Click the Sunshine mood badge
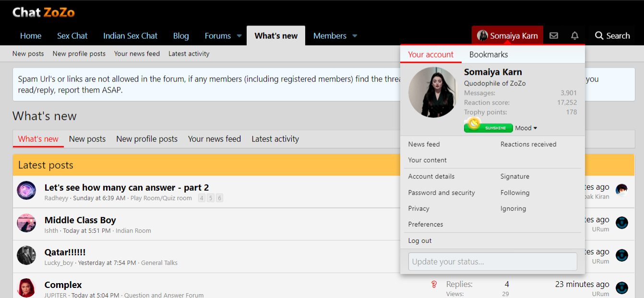This screenshot has height=298, width=644. (x=488, y=127)
